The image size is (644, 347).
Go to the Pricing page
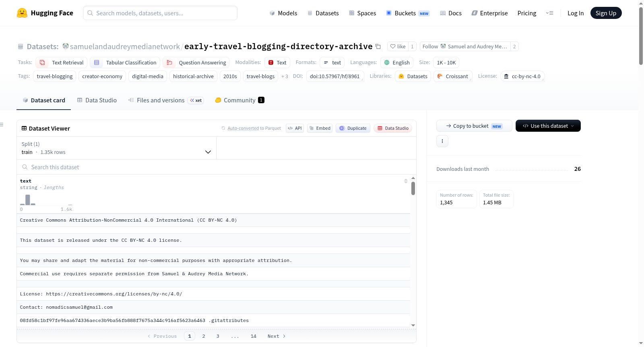[x=527, y=13]
